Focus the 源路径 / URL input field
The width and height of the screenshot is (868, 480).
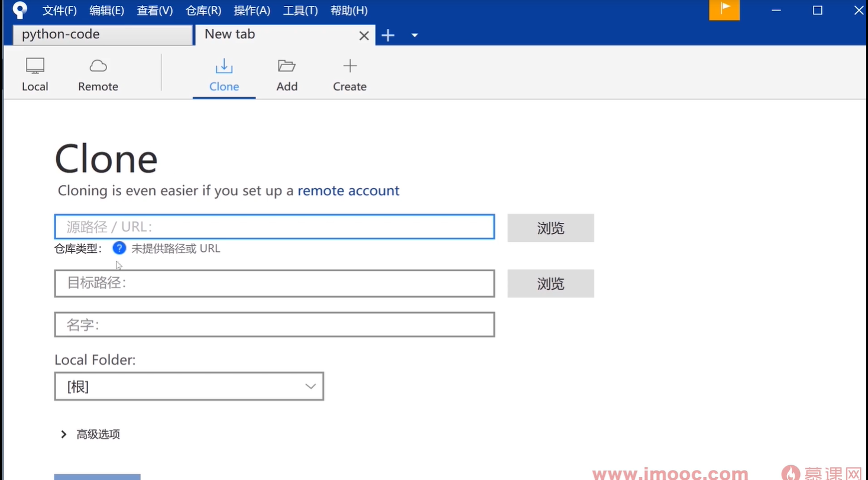click(274, 227)
